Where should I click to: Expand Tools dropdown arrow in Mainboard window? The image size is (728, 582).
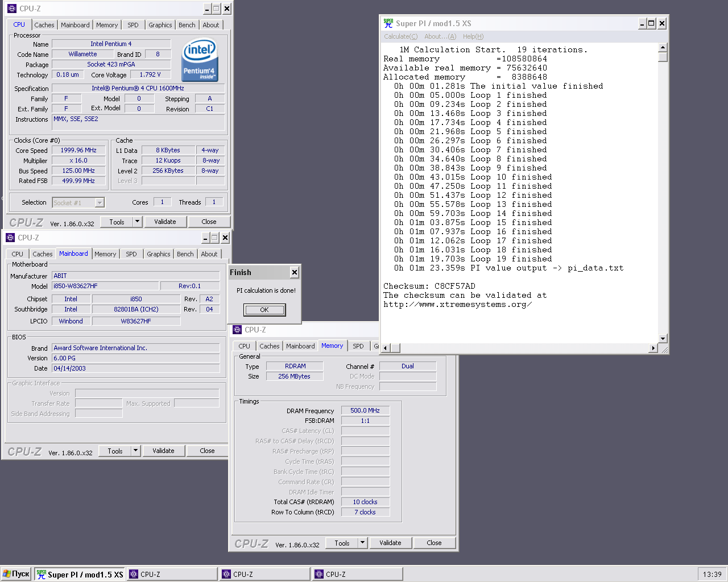(135, 451)
